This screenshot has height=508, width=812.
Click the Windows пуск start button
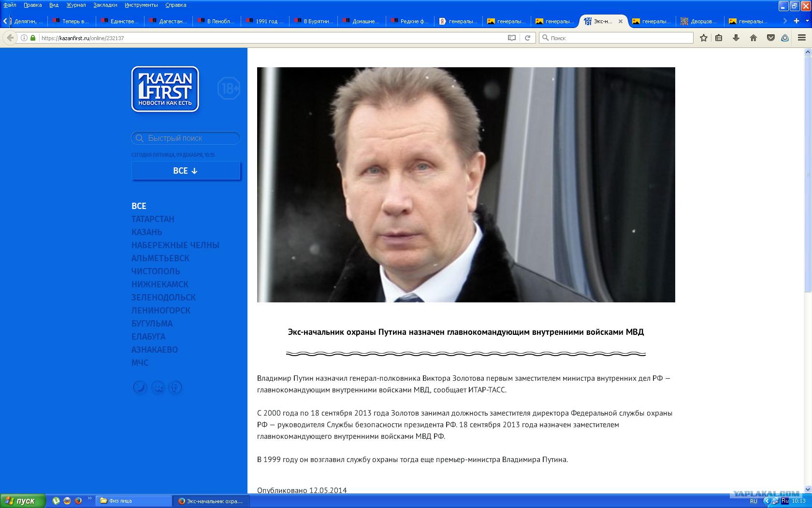(23, 501)
